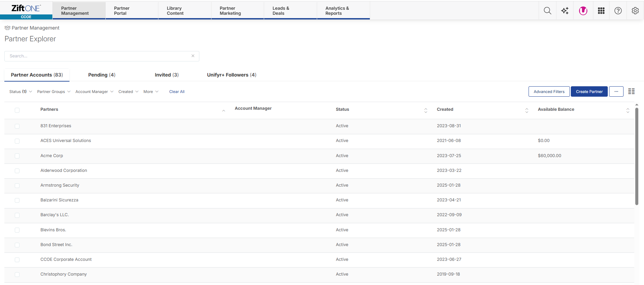
Task: Open the 831 Enterprises partner
Action: 56,126
